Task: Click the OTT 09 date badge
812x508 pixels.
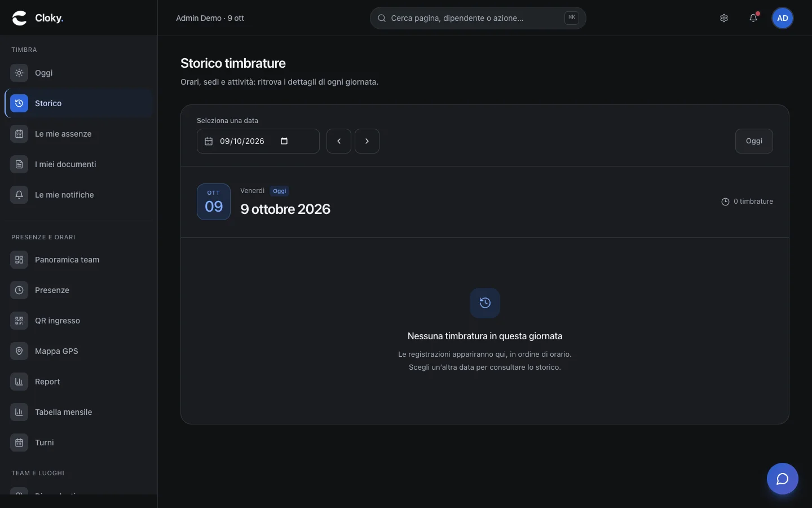Action: 214,202
